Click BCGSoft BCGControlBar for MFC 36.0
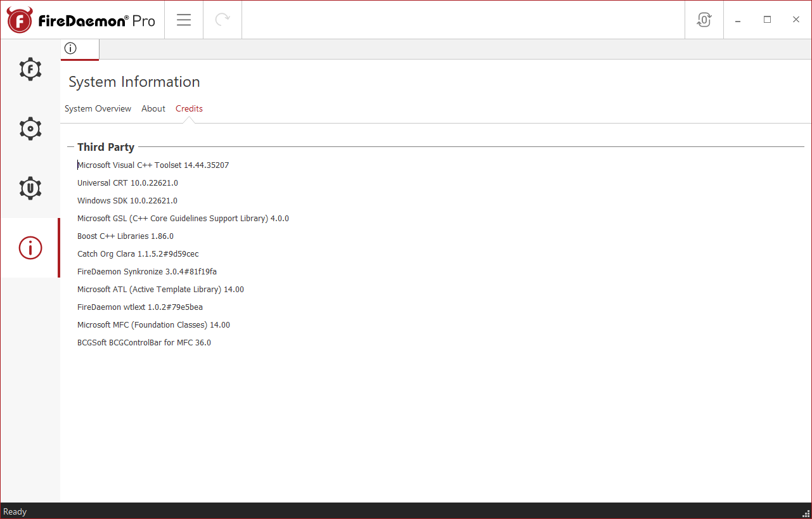 144,343
